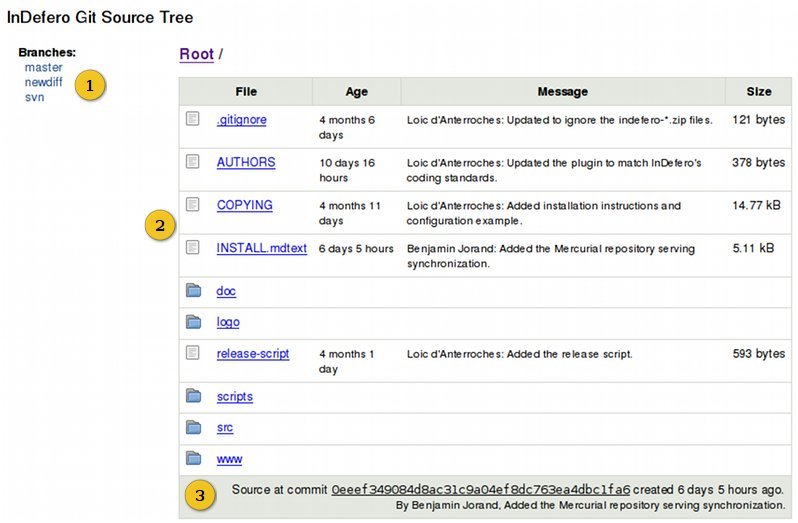Screen dimensions: 798x523
Task: Open the COPYING file
Action: pyautogui.click(x=245, y=205)
